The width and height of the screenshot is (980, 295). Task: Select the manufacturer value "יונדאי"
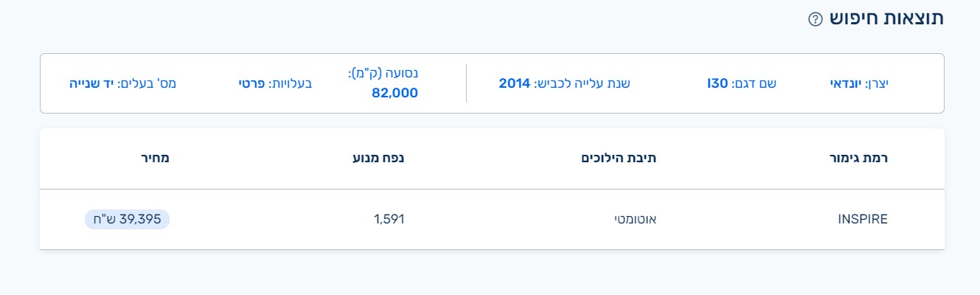click(846, 83)
